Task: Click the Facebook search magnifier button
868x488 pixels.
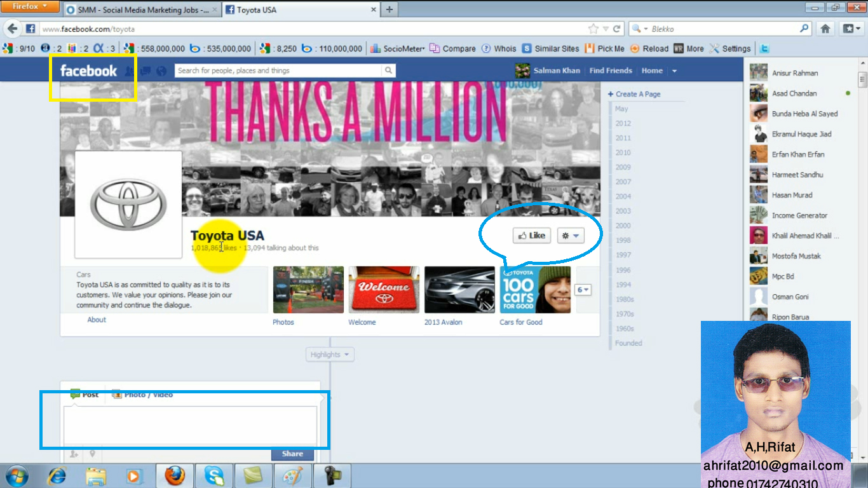Action: (x=388, y=71)
